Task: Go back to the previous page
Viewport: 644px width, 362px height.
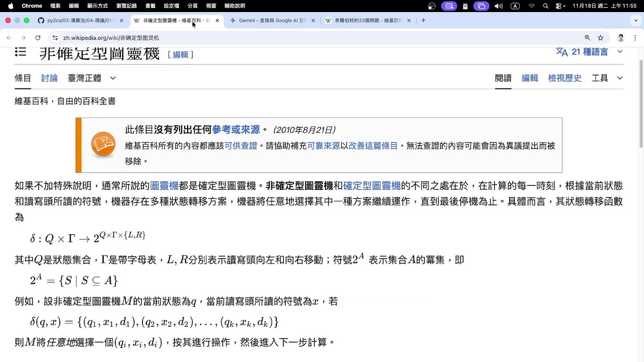Action: click(9, 38)
